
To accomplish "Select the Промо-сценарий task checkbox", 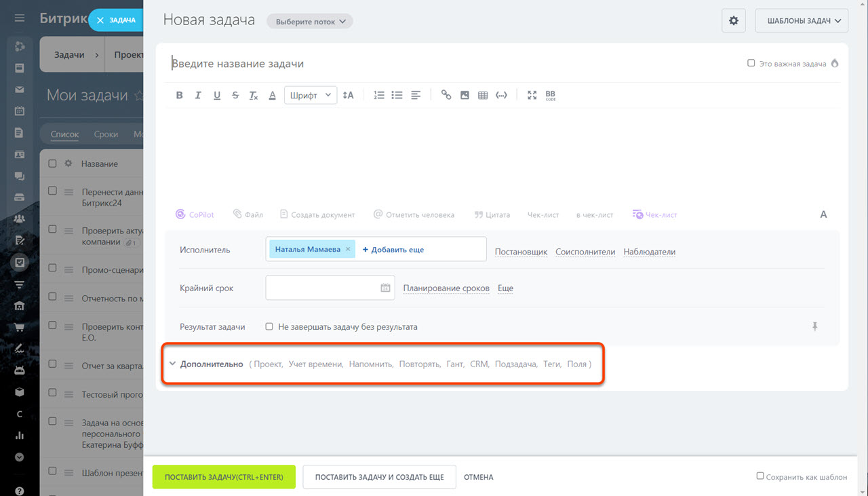I will (52, 269).
